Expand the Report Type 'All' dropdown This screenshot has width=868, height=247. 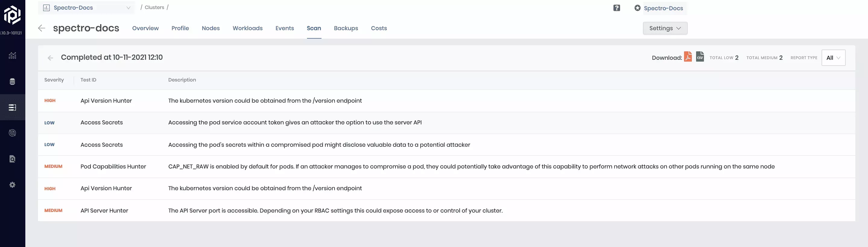tap(833, 58)
